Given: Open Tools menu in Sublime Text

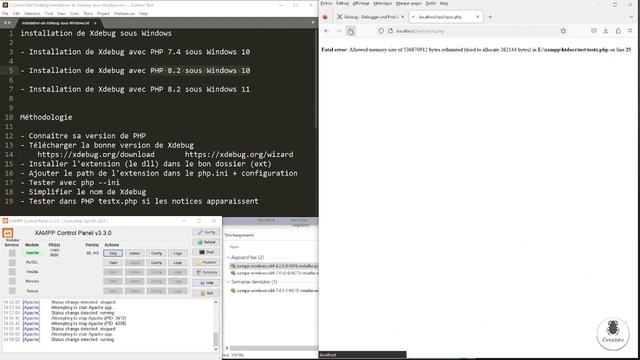Looking at the screenshot, I should [x=88, y=13].
